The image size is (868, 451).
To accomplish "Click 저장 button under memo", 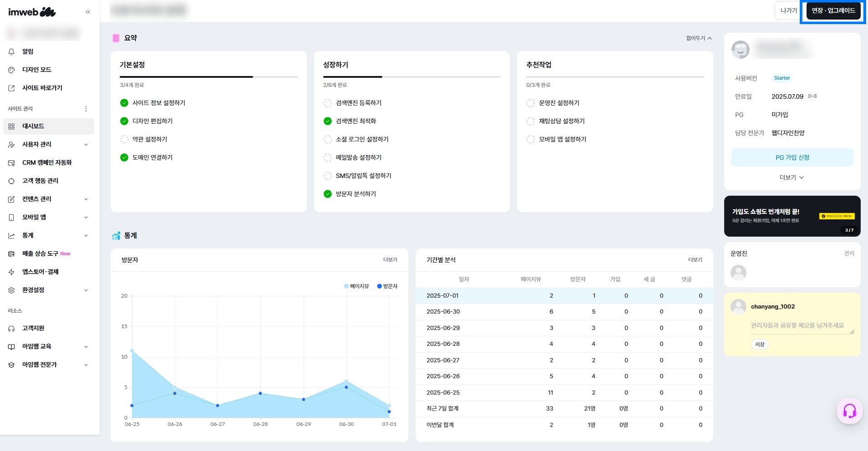I will pos(760,345).
